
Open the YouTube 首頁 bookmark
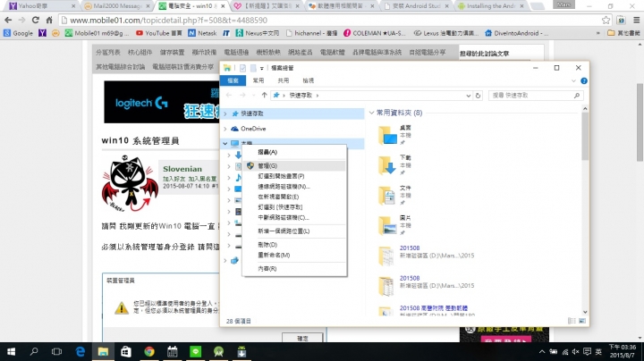click(159, 33)
